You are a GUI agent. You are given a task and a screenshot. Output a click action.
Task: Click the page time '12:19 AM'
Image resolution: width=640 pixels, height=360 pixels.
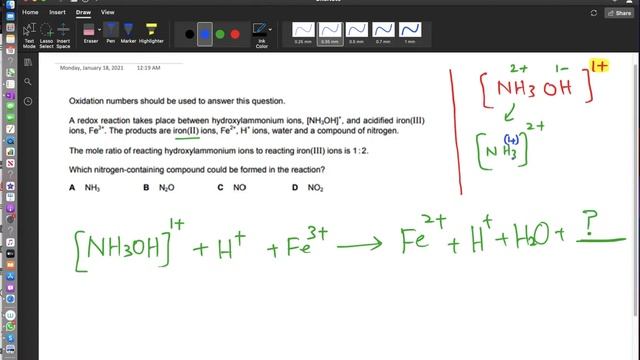click(x=149, y=68)
